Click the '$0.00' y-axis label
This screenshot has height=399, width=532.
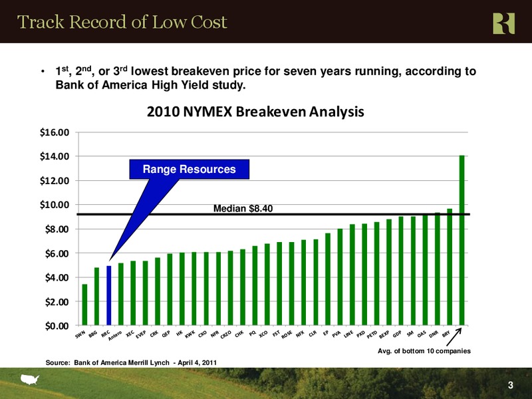(57, 326)
